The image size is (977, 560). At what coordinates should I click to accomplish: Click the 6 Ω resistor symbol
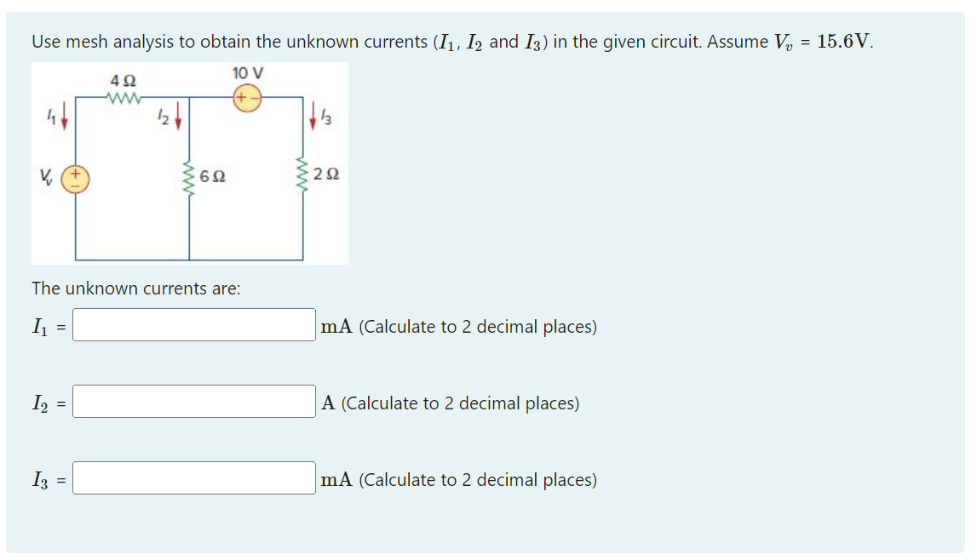[188, 179]
